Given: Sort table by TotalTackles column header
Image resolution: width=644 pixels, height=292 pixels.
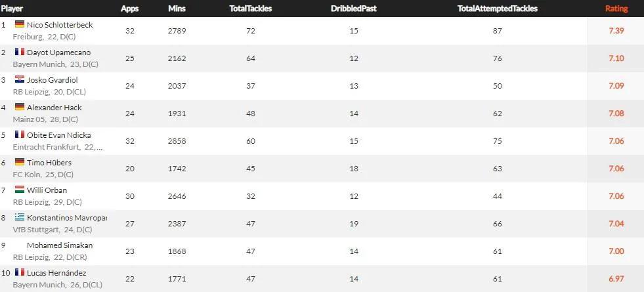Looking at the screenshot, I should (x=250, y=9).
